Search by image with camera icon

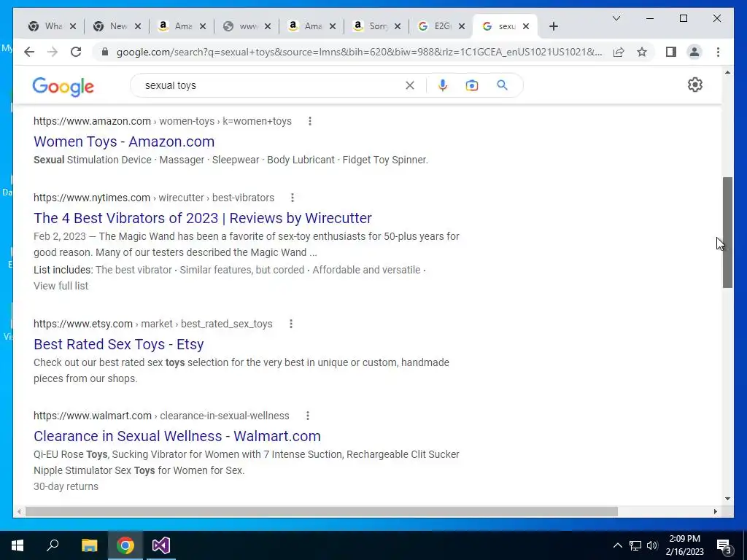coord(472,85)
